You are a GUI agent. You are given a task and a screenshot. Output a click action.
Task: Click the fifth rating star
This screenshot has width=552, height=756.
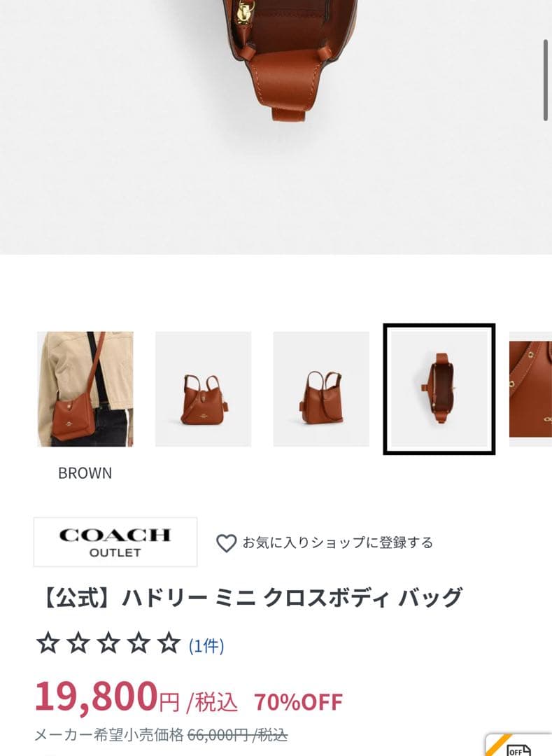(169, 643)
